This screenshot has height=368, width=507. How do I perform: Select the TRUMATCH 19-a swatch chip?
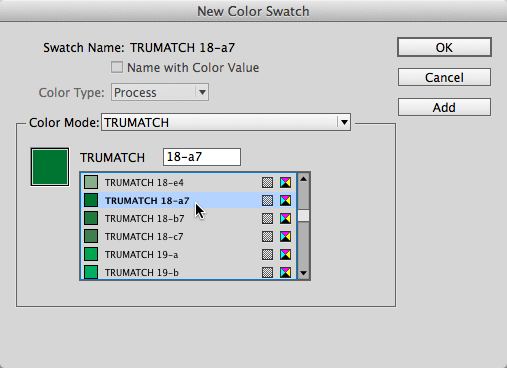point(91,254)
